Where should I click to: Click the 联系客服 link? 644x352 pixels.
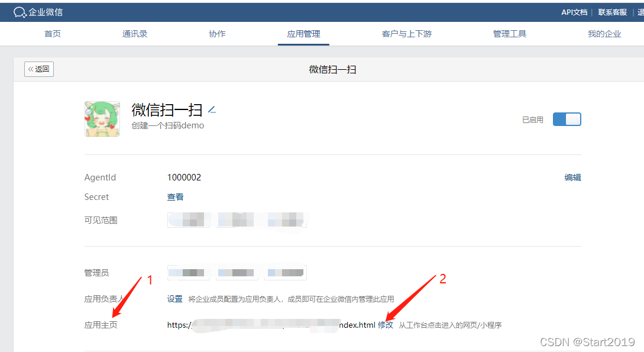click(x=613, y=12)
